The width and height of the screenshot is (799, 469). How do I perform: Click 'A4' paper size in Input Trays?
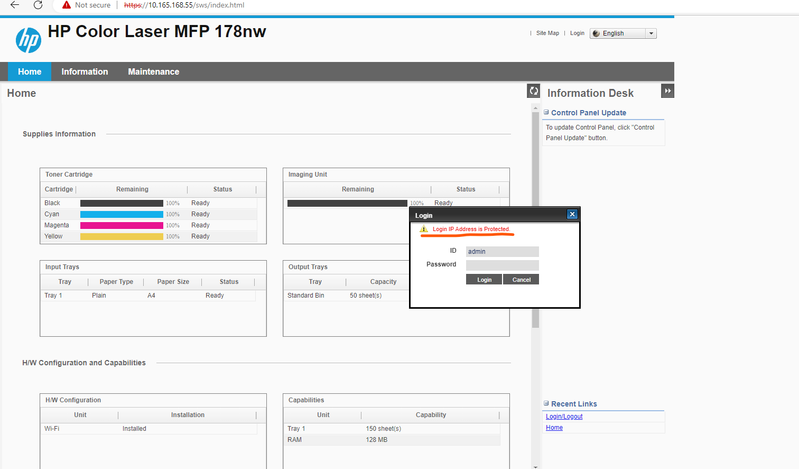(151, 295)
